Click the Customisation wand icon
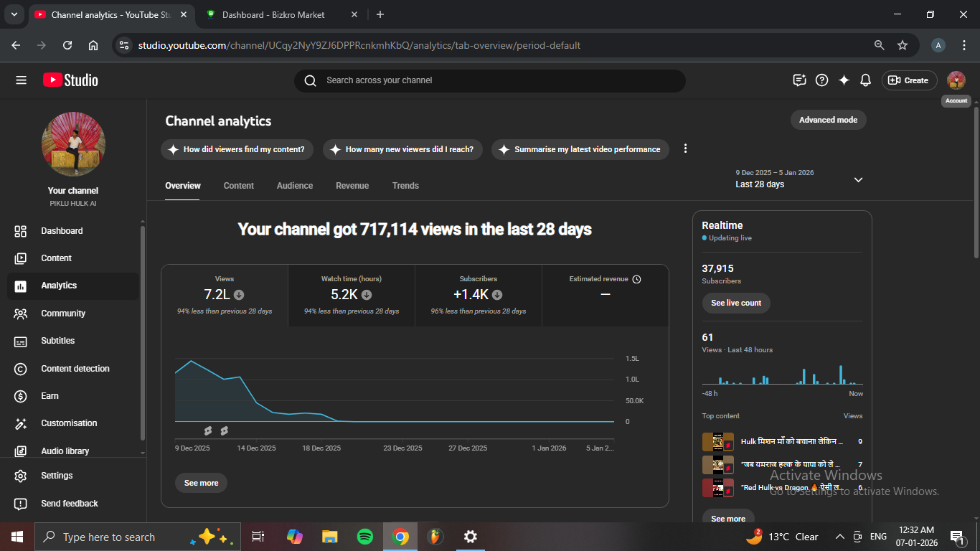The width and height of the screenshot is (980, 551). tap(21, 423)
